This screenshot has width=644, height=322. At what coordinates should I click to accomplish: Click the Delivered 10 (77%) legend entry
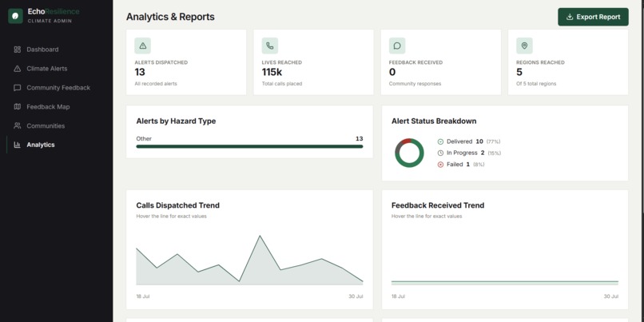pos(469,141)
